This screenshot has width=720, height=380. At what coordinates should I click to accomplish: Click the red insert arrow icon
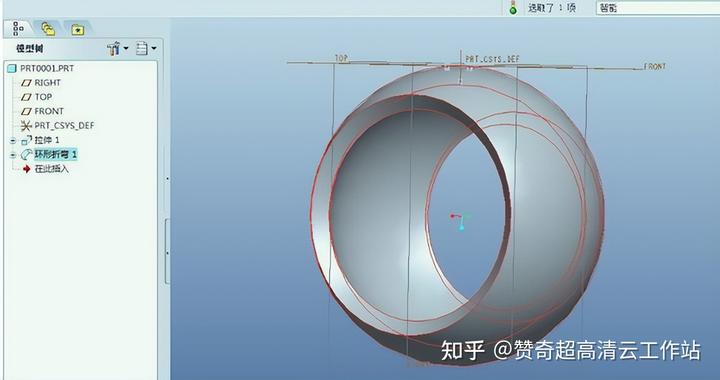coord(26,169)
